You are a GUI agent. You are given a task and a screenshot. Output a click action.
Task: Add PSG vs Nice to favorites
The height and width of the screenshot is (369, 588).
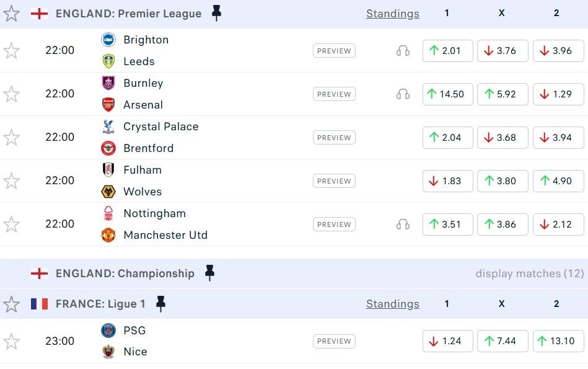(x=12, y=341)
